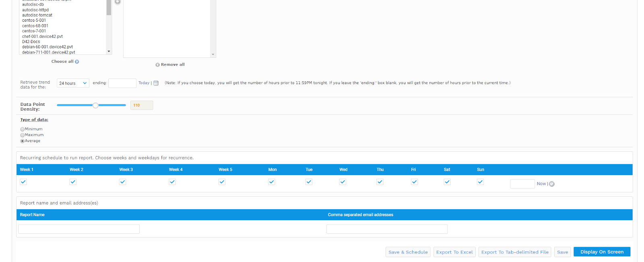The height and width of the screenshot is (262, 644).
Task: Toggle the Week 5 checkbox
Action: click(x=222, y=182)
